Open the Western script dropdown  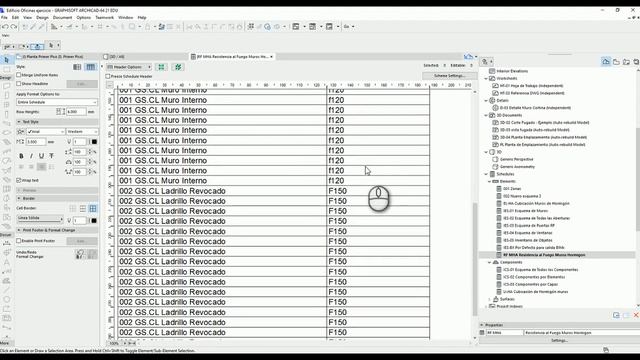[82, 131]
